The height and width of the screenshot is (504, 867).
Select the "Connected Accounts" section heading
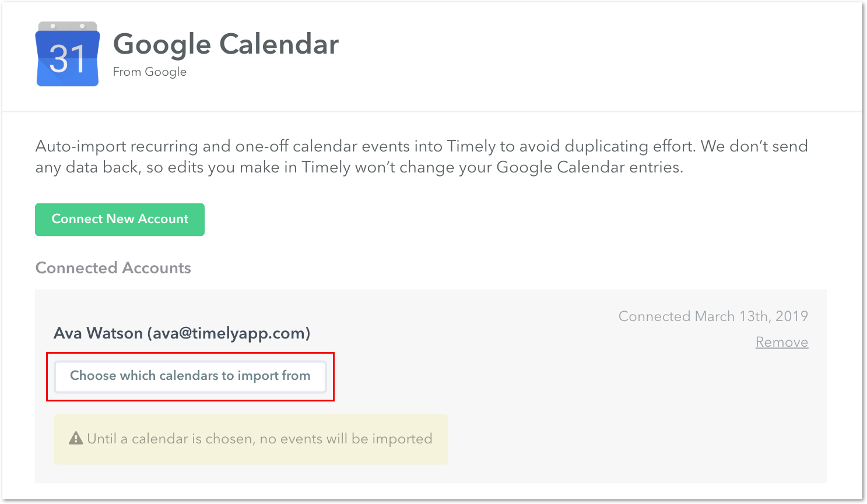113,267
